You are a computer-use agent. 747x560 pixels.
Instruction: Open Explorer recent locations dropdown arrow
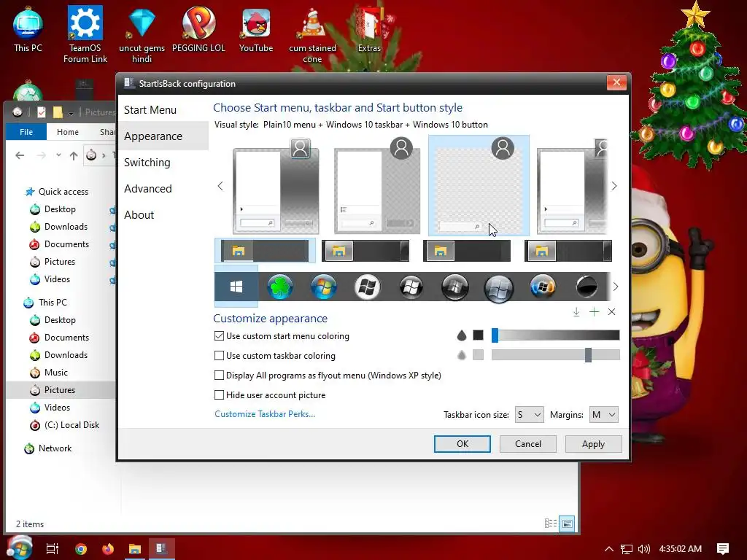(58, 155)
